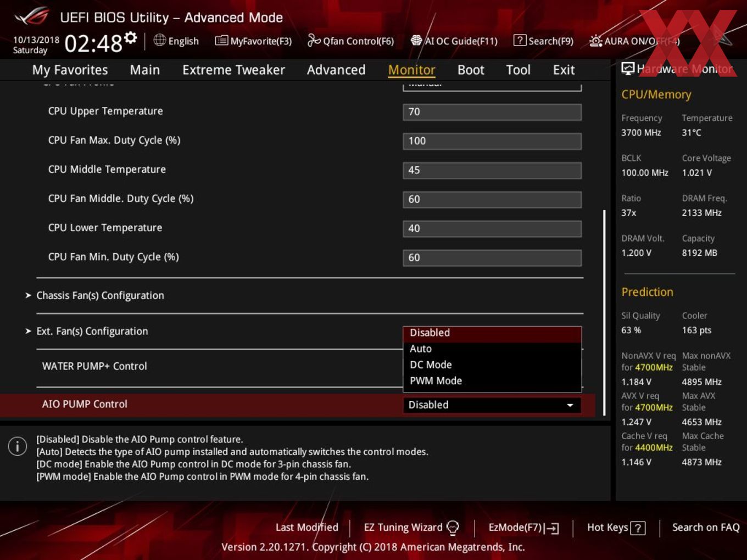The height and width of the screenshot is (560, 747).
Task: Click 100.00 MHz BCLK value
Action: pyautogui.click(x=645, y=172)
